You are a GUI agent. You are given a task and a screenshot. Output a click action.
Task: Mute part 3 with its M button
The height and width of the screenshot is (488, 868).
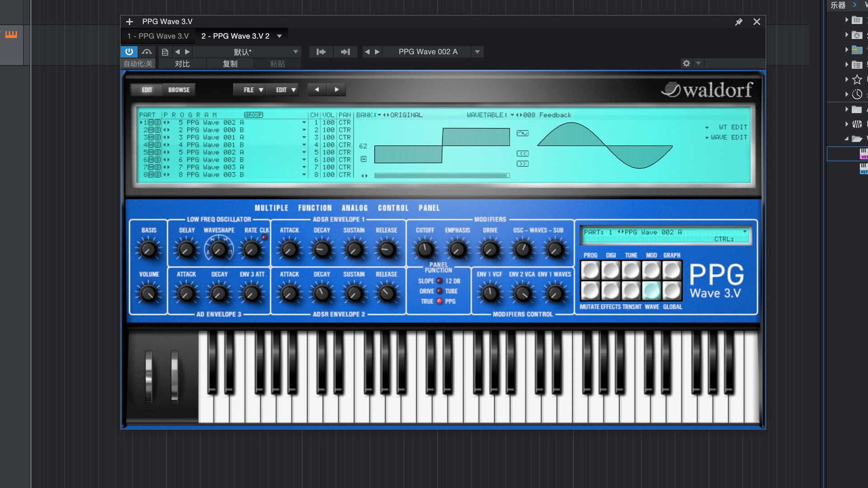151,137
